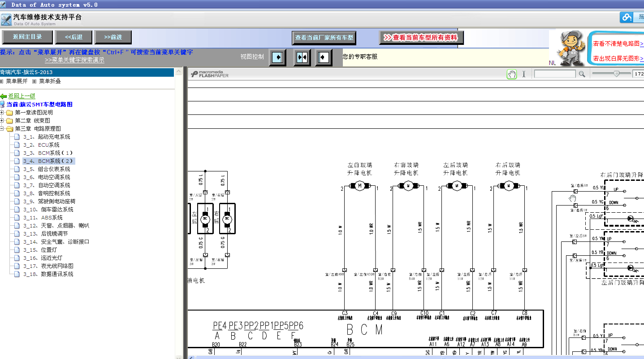This screenshot has width=644, height=359.
Task: Open the >>菜单关键字搜索演示 link
Action: (74, 60)
